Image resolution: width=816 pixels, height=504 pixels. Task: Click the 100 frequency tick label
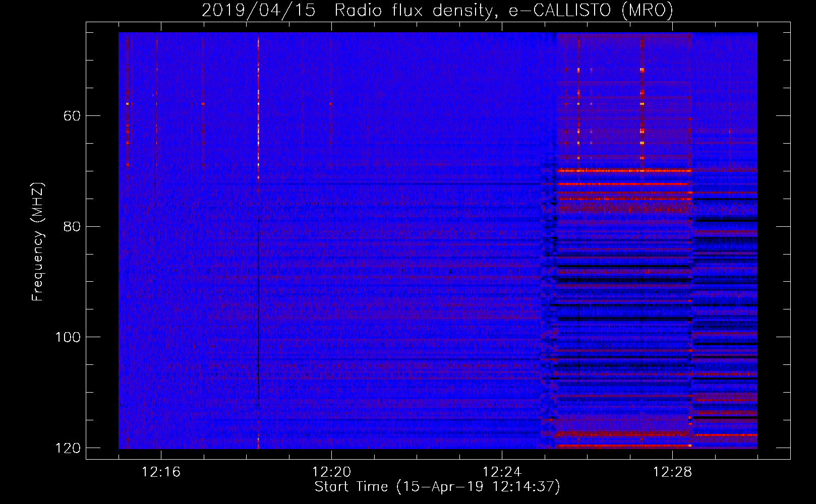(68, 337)
